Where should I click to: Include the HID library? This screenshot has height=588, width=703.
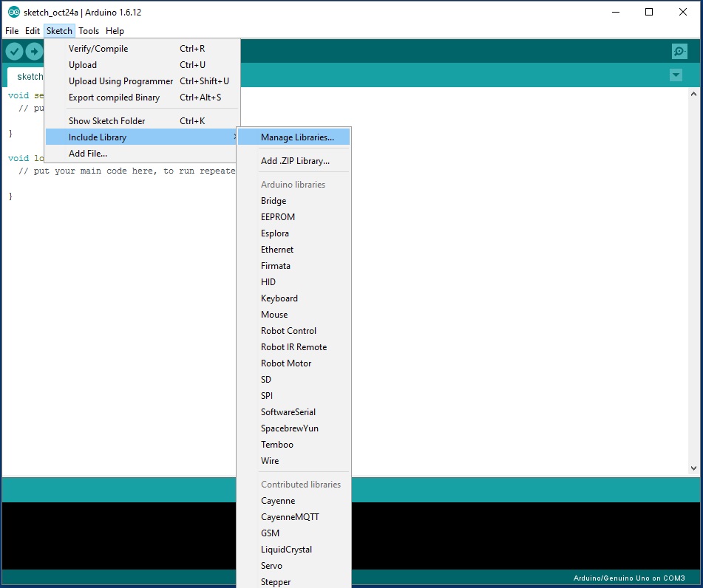point(293,282)
